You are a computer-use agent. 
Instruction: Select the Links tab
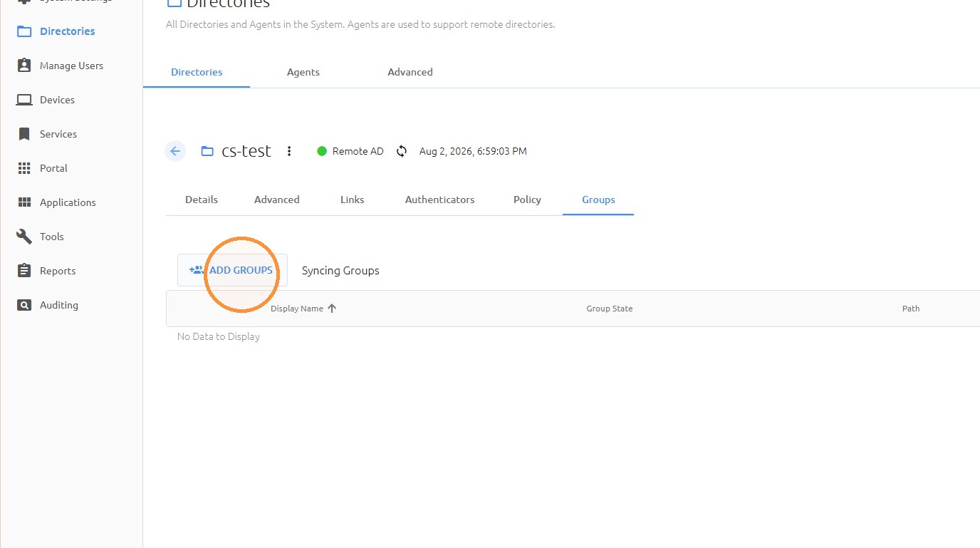[353, 200]
